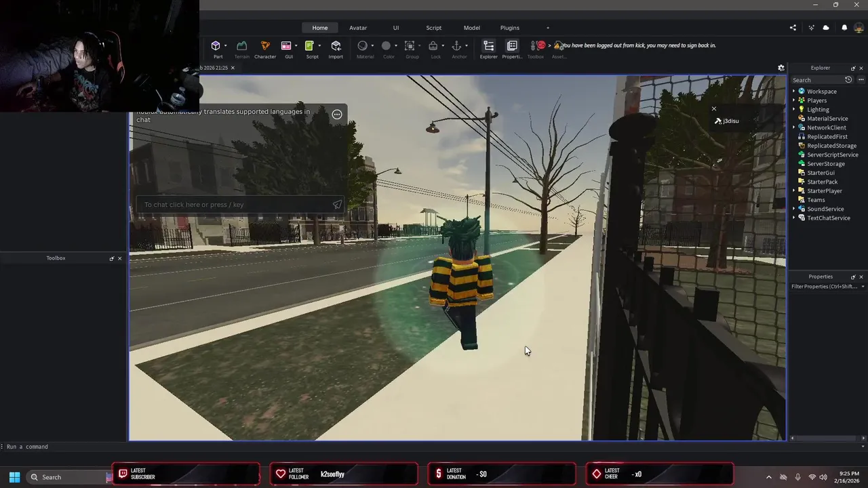Screen dimensions: 868x488
Task: Open the Assistant sparkle icon
Action: 811,28
